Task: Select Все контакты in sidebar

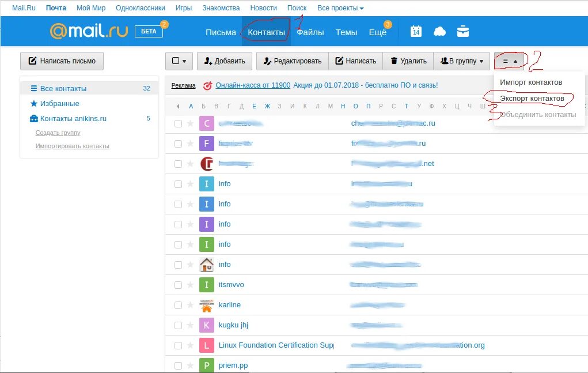Action: click(89, 89)
